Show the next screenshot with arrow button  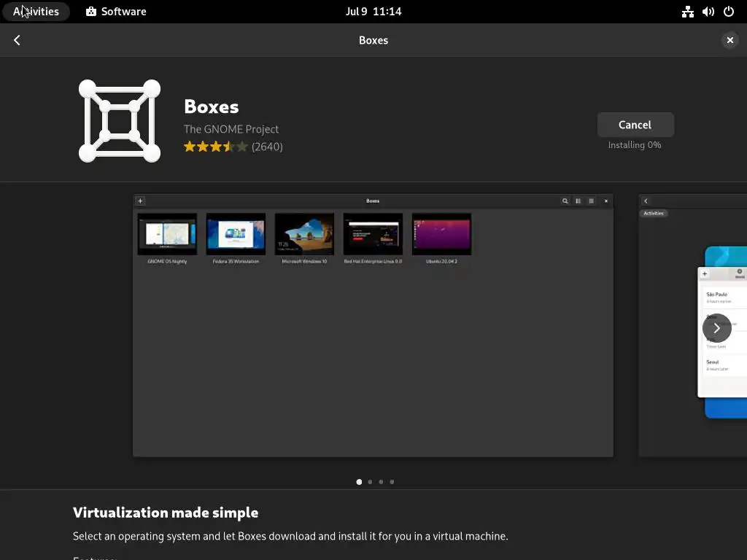tap(716, 327)
